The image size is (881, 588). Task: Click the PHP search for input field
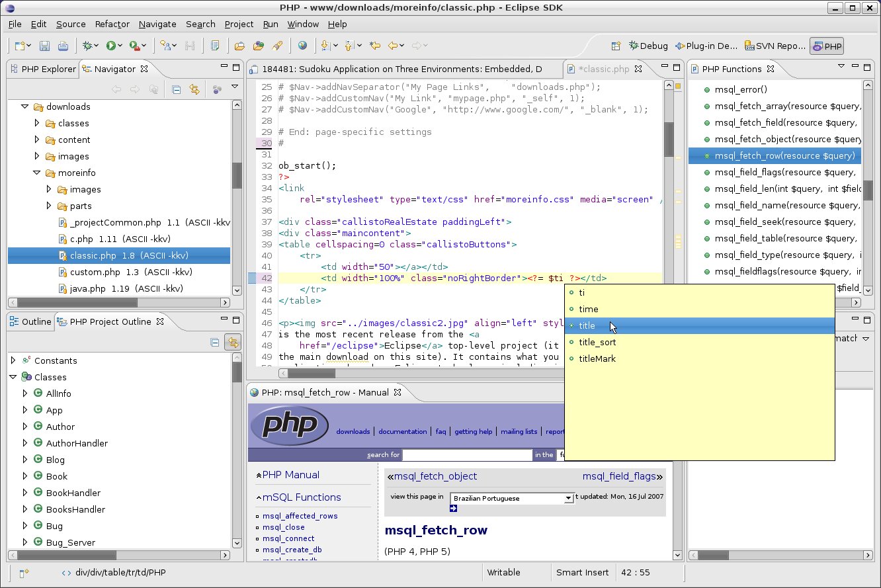pyautogui.click(x=467, y=455)
